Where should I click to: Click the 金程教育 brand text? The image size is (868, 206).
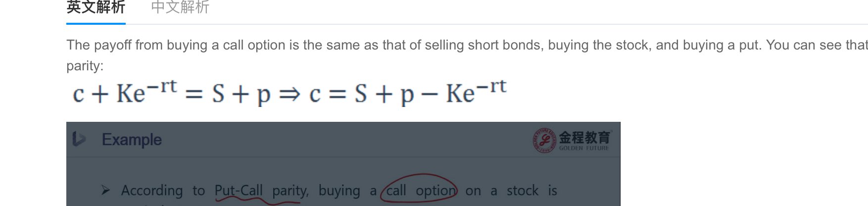tap(585, 137)
